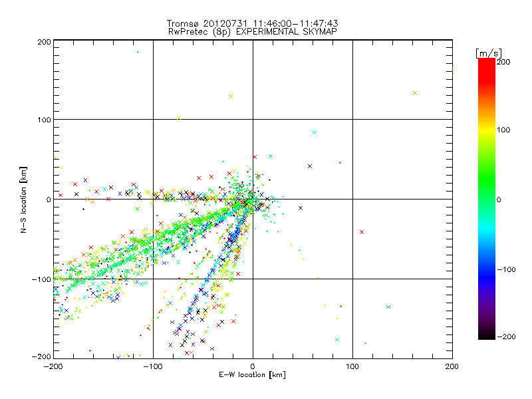This screenshot has height=399, width=532.
Task: Click the x-axis tick label '-200'
Action: (54, 367)
